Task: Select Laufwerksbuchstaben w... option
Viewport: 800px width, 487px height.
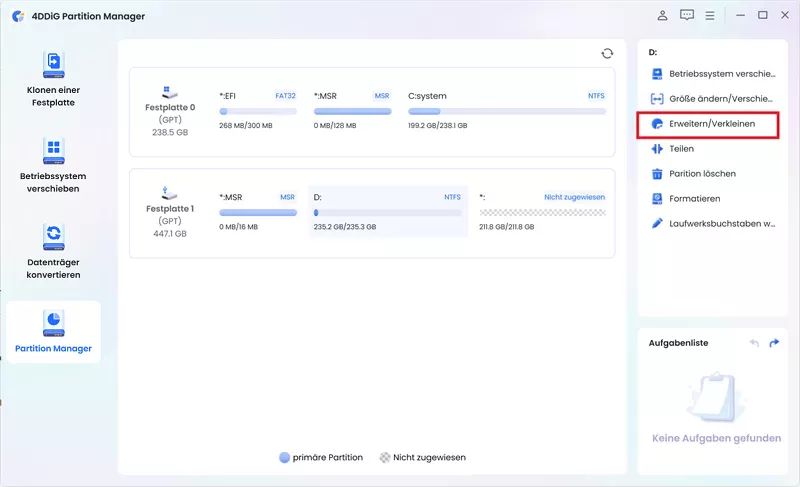Action: [713, 224]
